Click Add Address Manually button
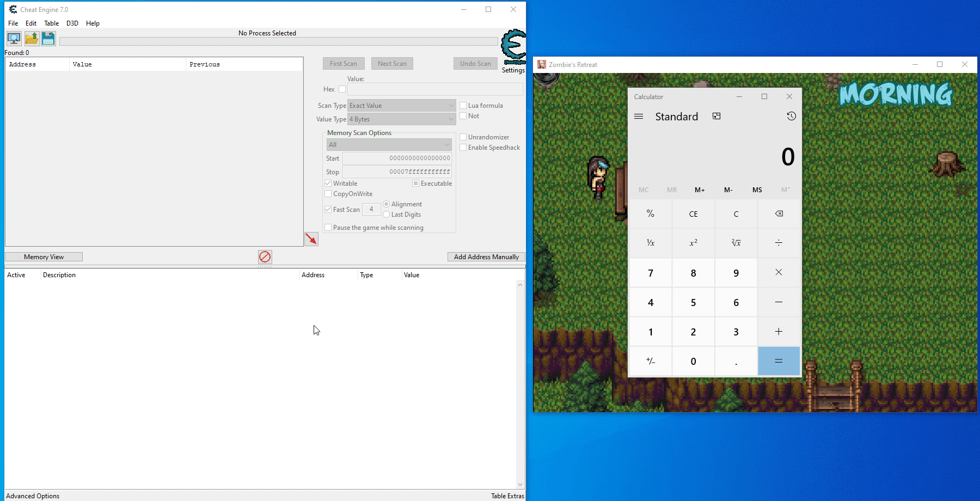 click(x=486, y=257)
